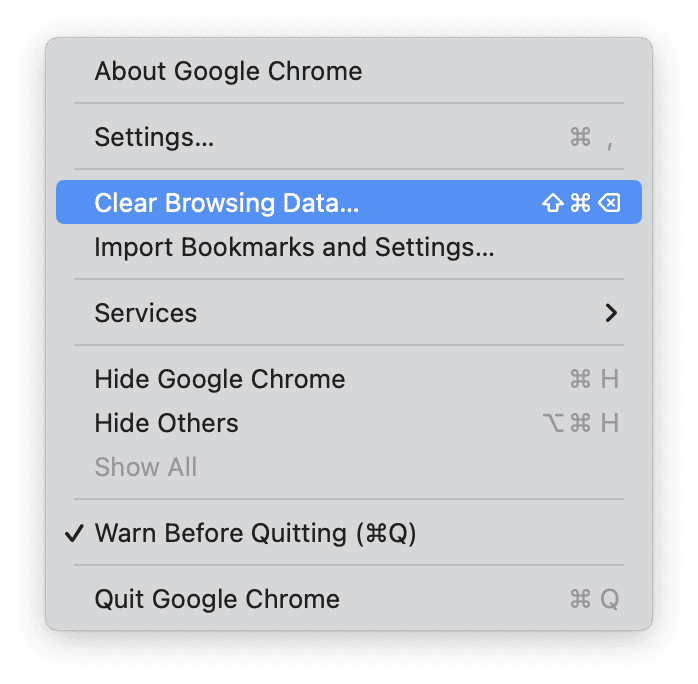Hide Google Chrome via menu item
The image size is (698, 684).
pyautogui.click(x=220, y=379)
